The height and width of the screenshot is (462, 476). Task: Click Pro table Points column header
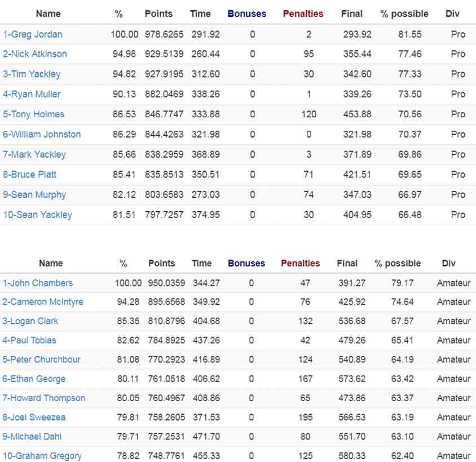pos(158,14)
